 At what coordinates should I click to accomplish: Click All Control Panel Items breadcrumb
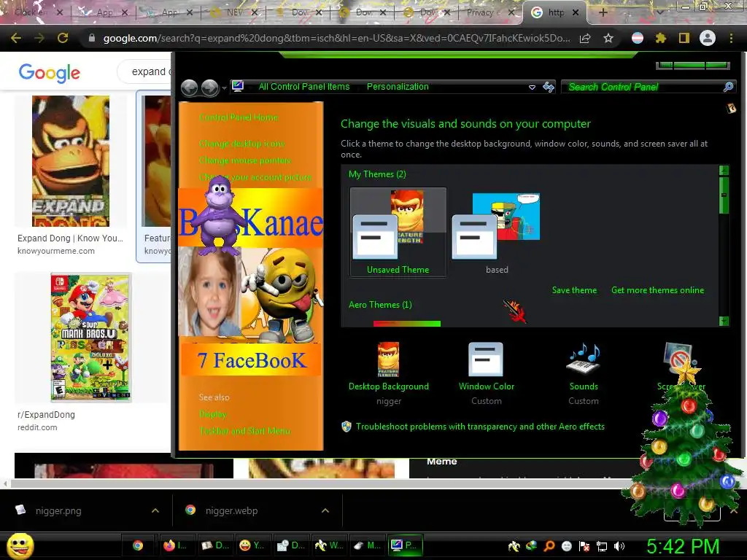(304, 87)
